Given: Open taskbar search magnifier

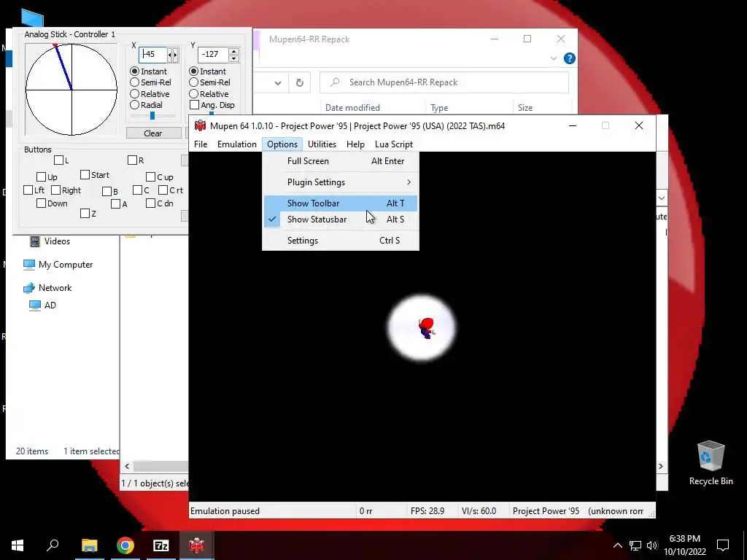Looking at the screenshot, I should tap(53, 545).
